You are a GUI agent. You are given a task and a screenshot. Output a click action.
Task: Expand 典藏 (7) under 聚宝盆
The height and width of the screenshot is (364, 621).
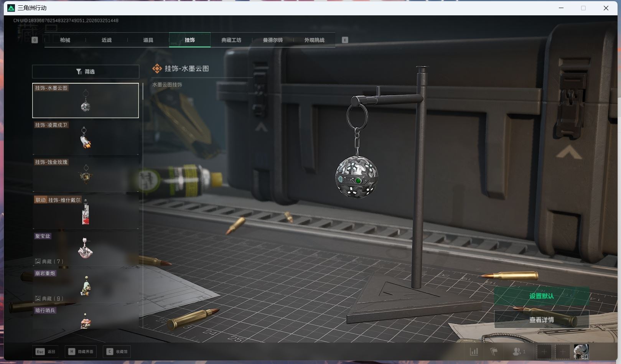(x=49, y=262)
